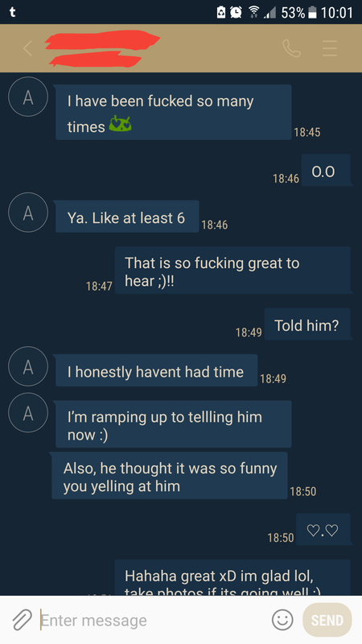The image size is (362, 644).
Task: Focus the Enter message input field
Action: [154, 620]
